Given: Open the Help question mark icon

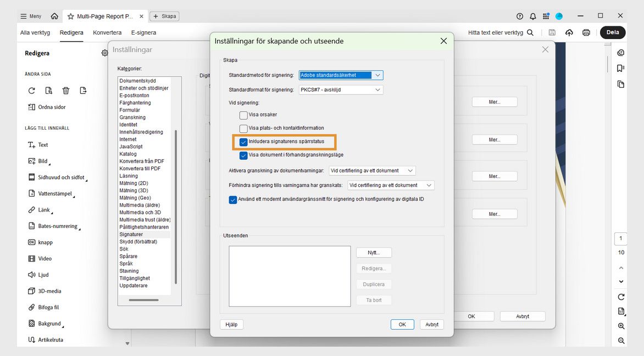Looking at the screenshot, I should [x=520, y=16].
